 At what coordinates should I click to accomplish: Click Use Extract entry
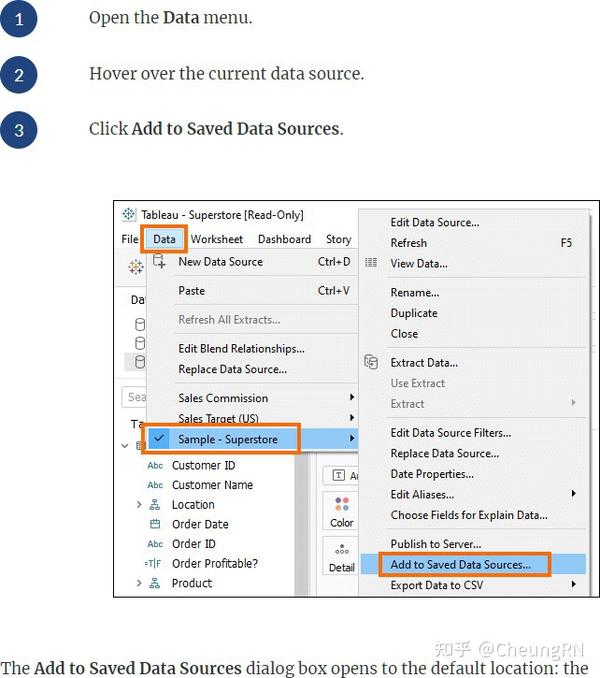pyautogui.click(x=473, y=383)
